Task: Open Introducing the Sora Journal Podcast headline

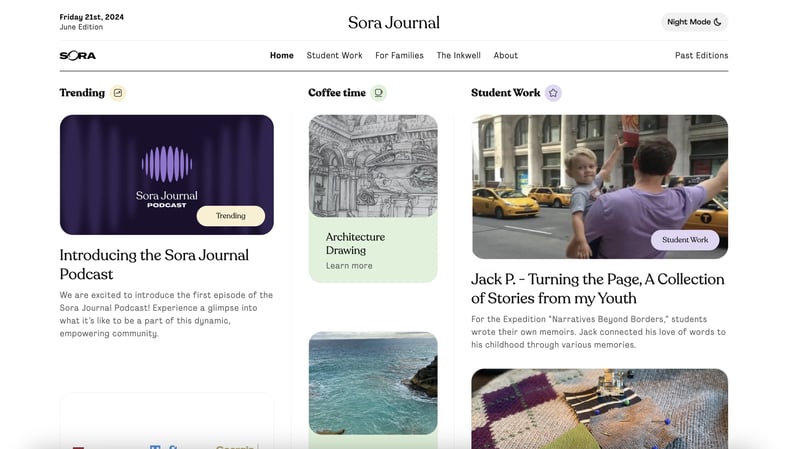Action: pyautogui.click(x=154, y=264)
